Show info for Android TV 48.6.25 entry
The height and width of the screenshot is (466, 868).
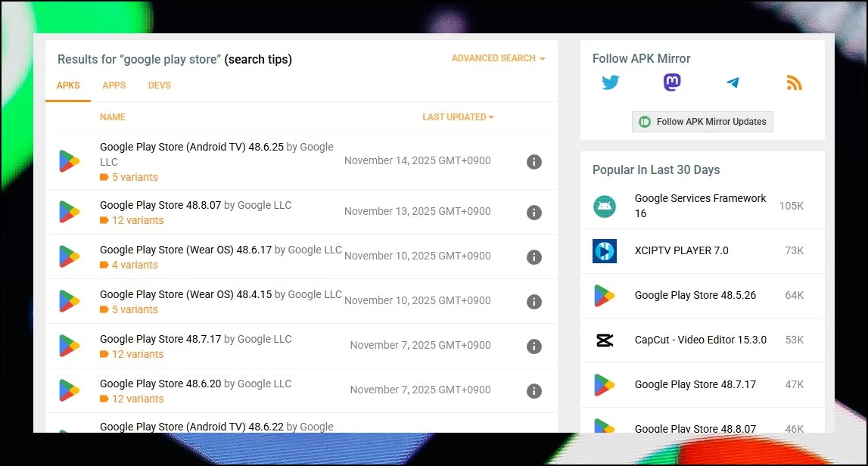(534, 162)
